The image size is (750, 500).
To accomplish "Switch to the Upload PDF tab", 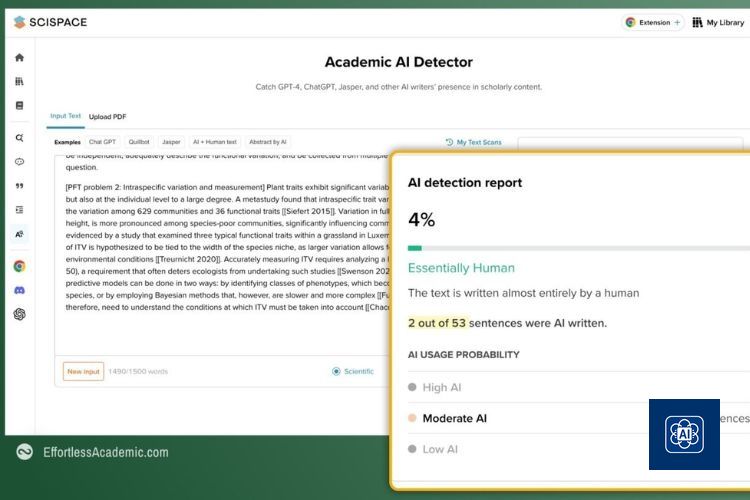I will click(108, 117).
